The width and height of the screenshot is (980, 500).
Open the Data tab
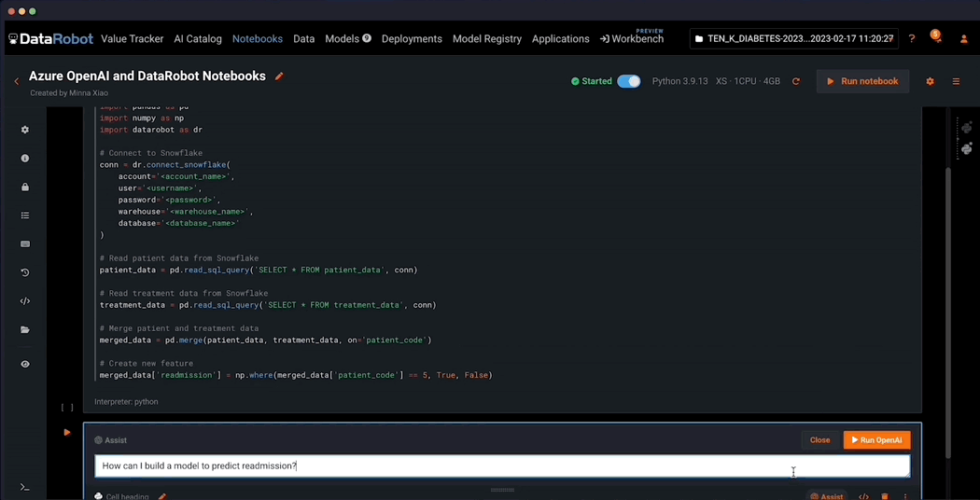pyautogui.click(x=303, y=39)
